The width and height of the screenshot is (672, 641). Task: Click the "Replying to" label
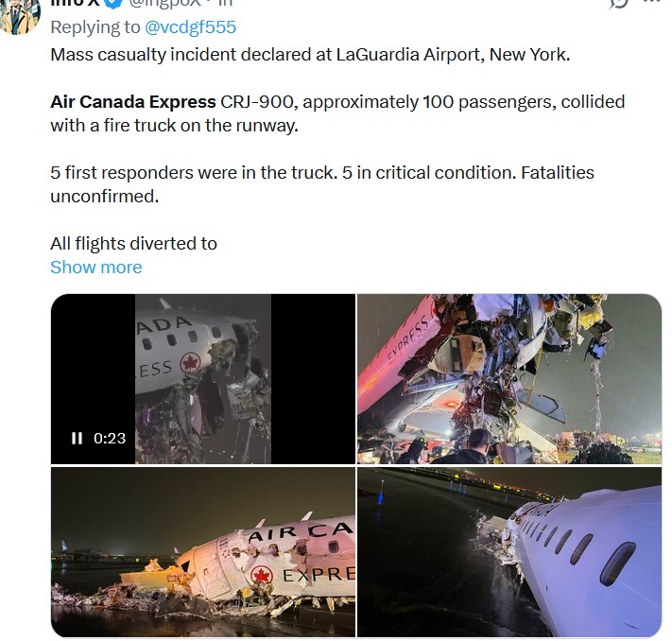click(92, 27)
